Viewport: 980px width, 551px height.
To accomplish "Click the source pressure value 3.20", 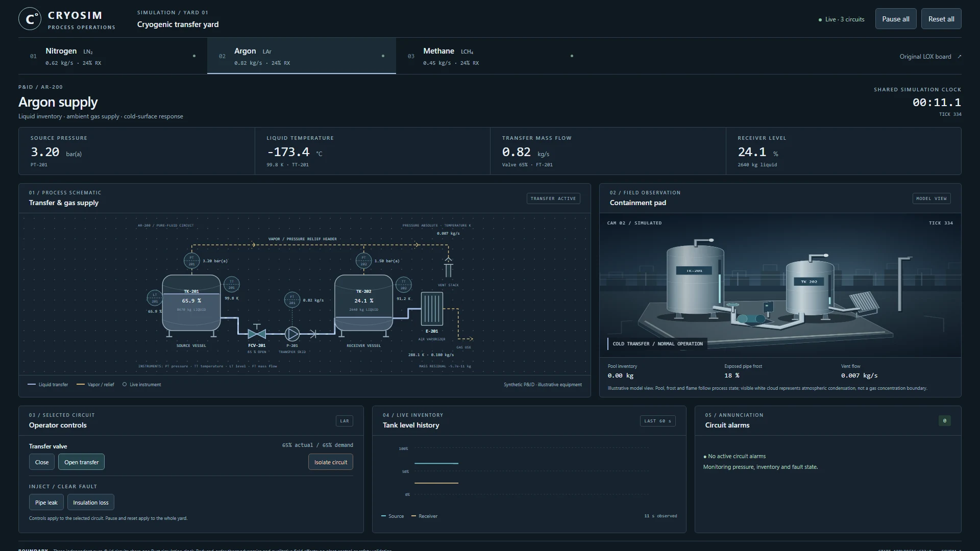I will pos(45,152).
